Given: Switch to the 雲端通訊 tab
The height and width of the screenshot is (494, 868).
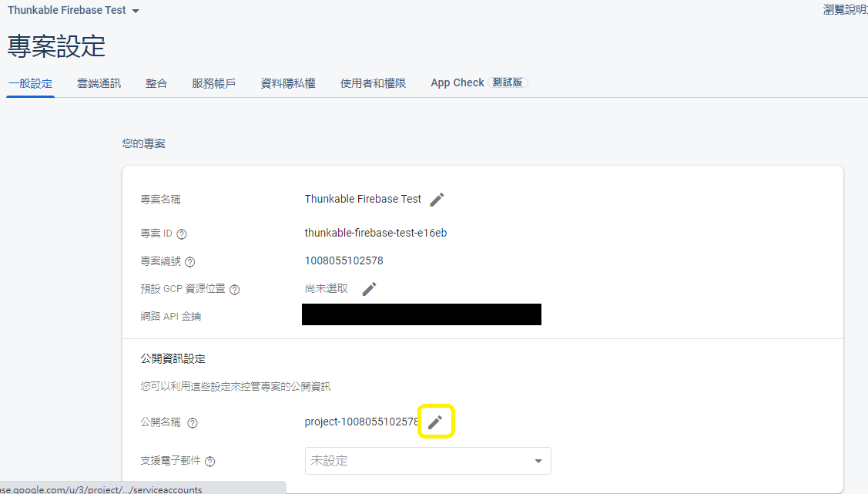Looking at the screenshot, I should [x=99, y=84].
